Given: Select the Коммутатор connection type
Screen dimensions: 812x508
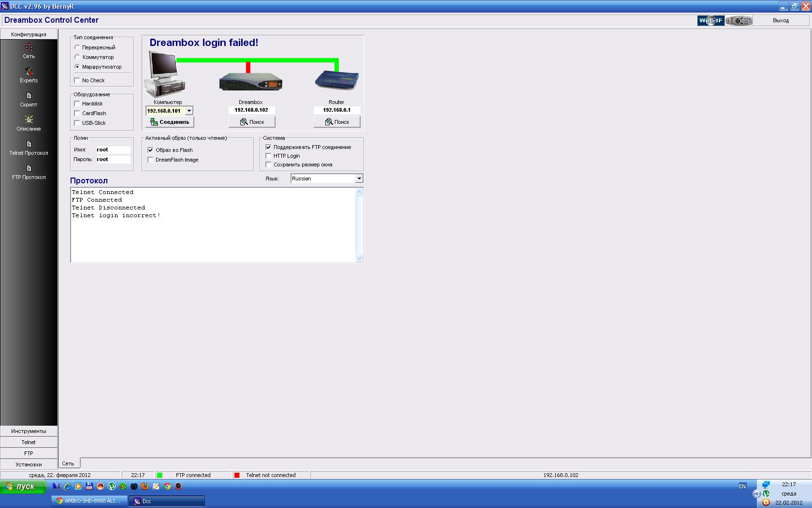Looking at the screenshot, I should tap(77, 57).
